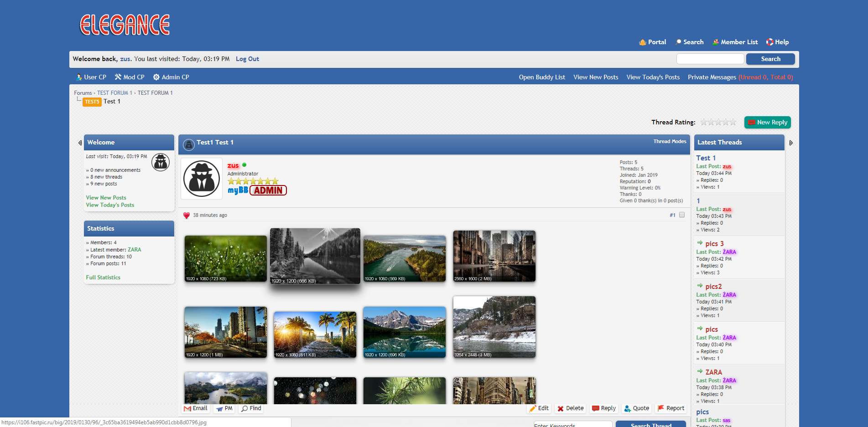Screen dimensions: 868x427
Task: Rate thread with the fifth star
Action: [733, 122]
